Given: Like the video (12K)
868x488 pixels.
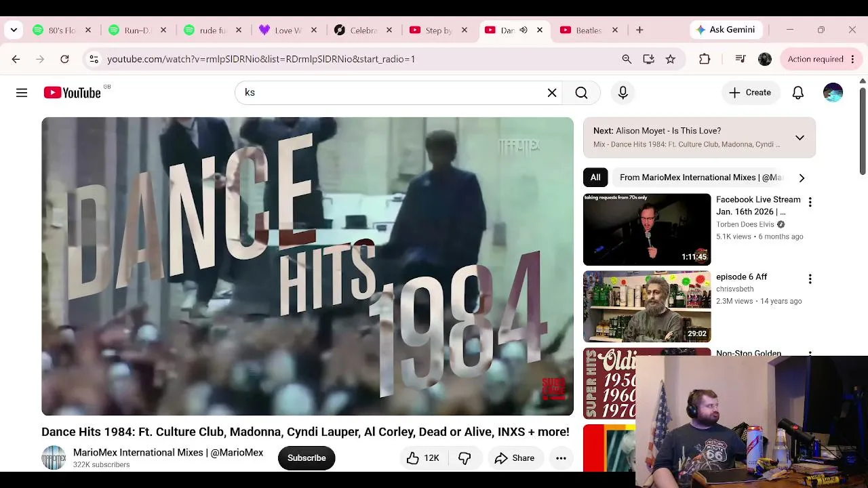Looking at the screenshot, I should 422,458.
